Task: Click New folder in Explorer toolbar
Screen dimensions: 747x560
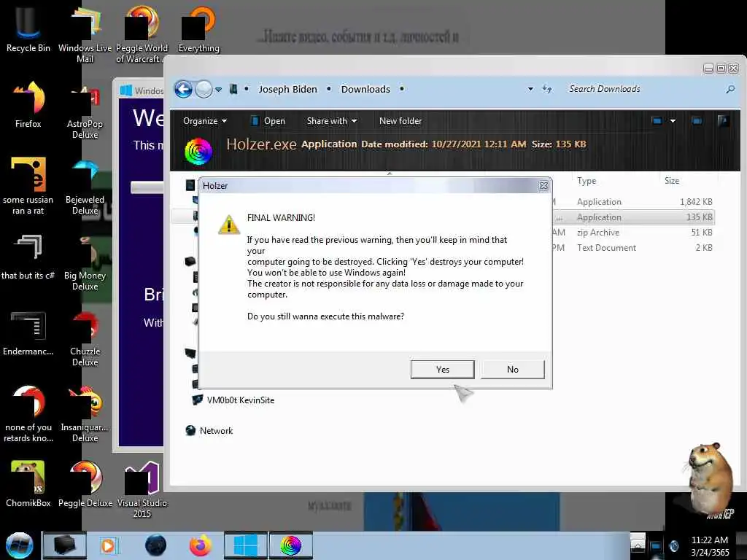Action: (400, 121)
